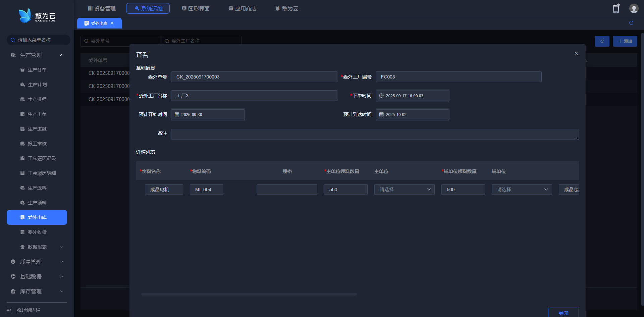Click the 关闭 button in dialog
644x317 pixels.
(x=563, y=313)
